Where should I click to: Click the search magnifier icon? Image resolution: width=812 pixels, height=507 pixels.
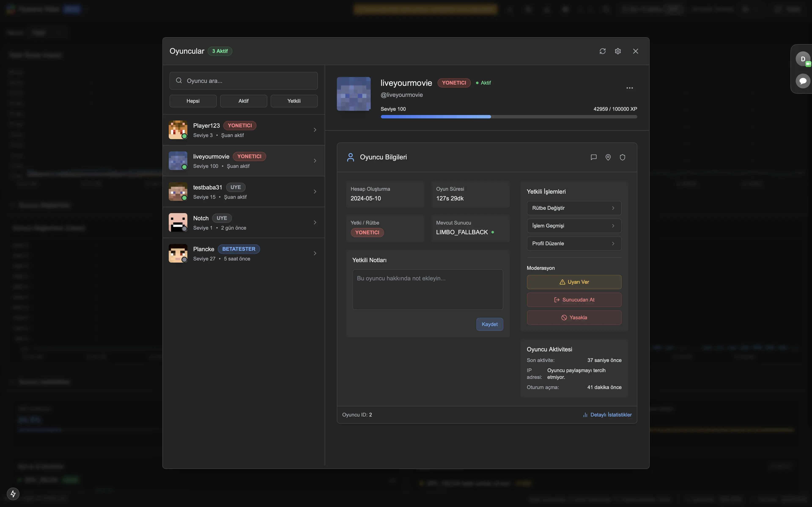coord(179,81)
